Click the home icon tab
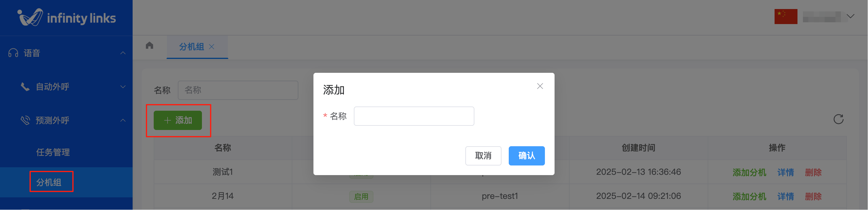The height and width of the screenshot is (210, 868). [149, 45]
